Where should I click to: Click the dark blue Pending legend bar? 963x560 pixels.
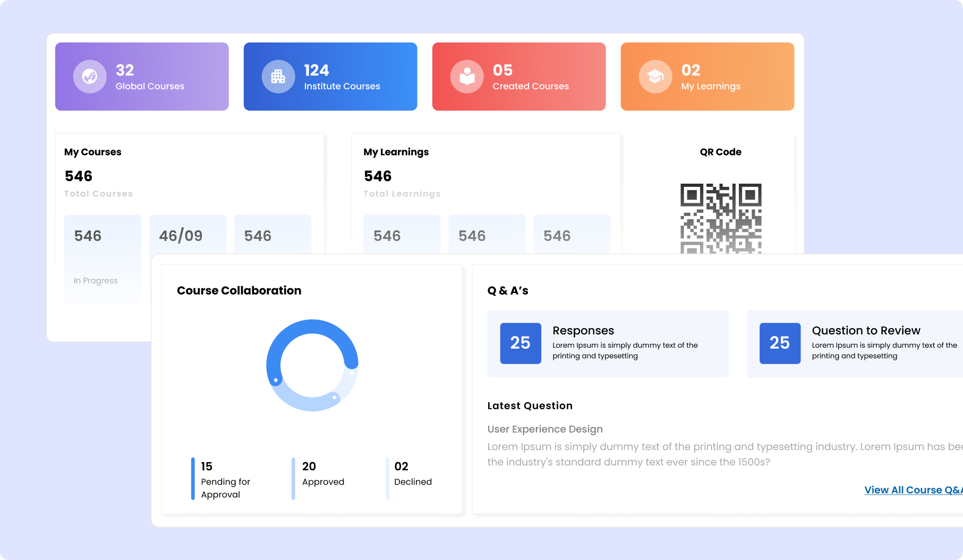click(x=193, y=479)
